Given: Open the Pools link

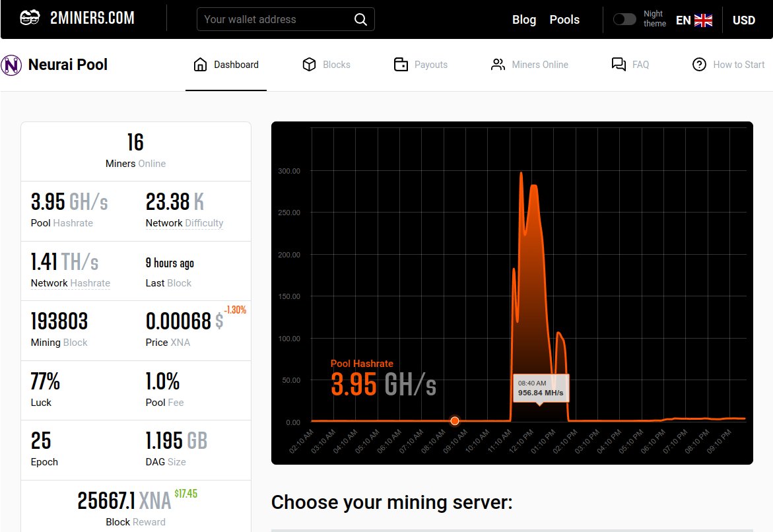Looking at the screenshot, I should [564, 20].
